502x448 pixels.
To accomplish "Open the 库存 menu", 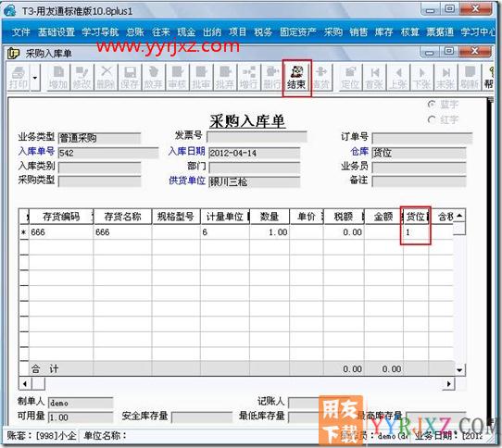I will pyautogui.click(x=383, y=32).
